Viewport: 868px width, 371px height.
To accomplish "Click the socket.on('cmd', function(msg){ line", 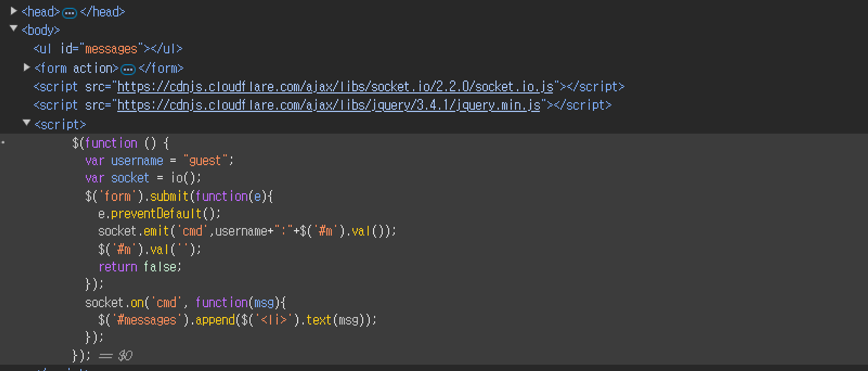I will [x=185, y=302].
